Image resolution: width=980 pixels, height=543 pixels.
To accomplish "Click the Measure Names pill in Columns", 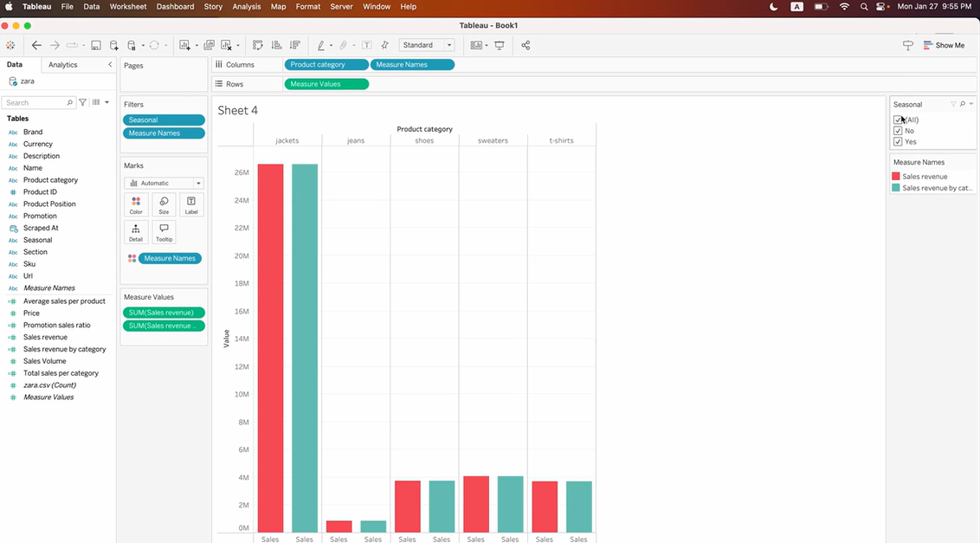I will 412,64.
